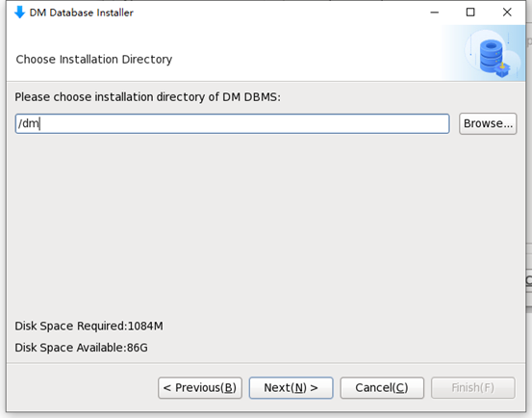Click the 'Choose Installation Directory' heading

tap(94, 60)
